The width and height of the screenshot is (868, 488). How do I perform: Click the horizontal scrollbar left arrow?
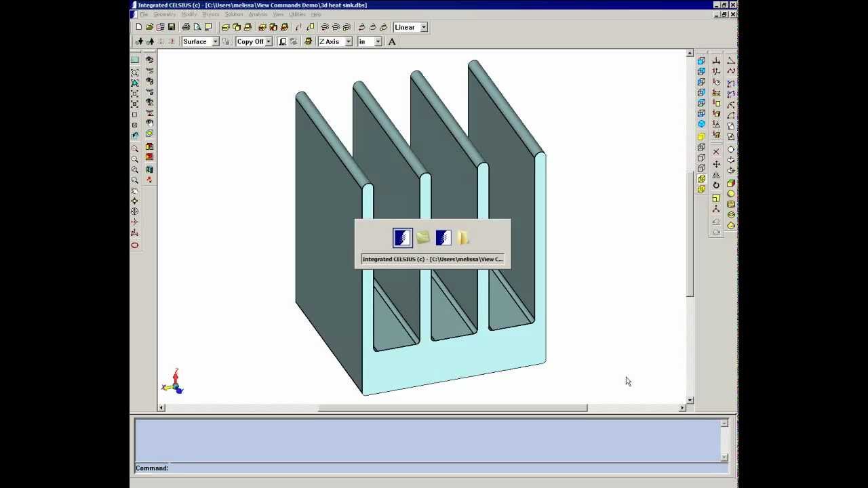point(161,407)
